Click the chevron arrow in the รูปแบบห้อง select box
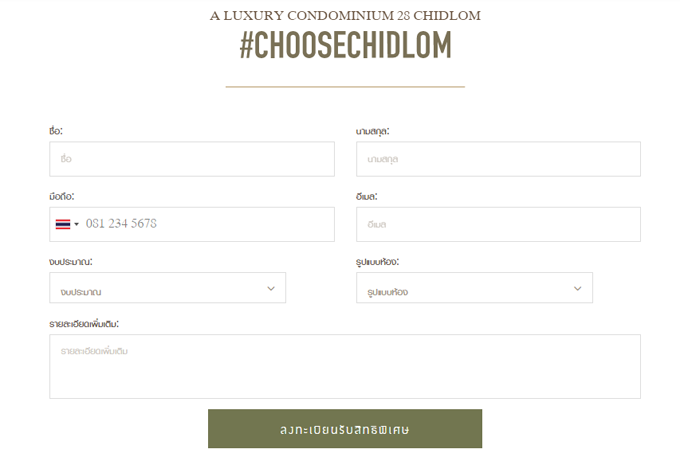The width and height of the screenshot is (680, 457). pyautogui.click(x=578, y=288)
